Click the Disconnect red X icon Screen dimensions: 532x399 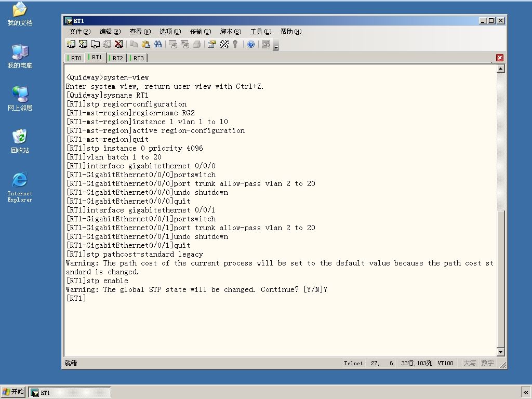(119, 44)
